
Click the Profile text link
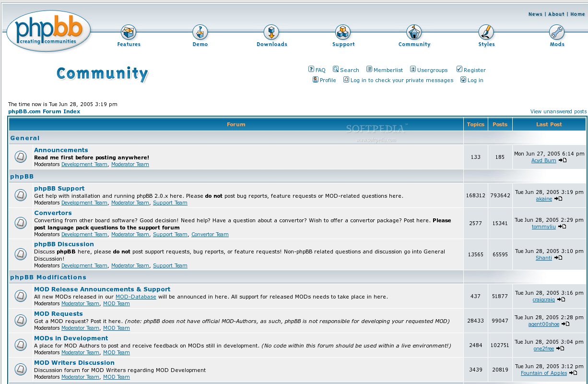[328, 80]
